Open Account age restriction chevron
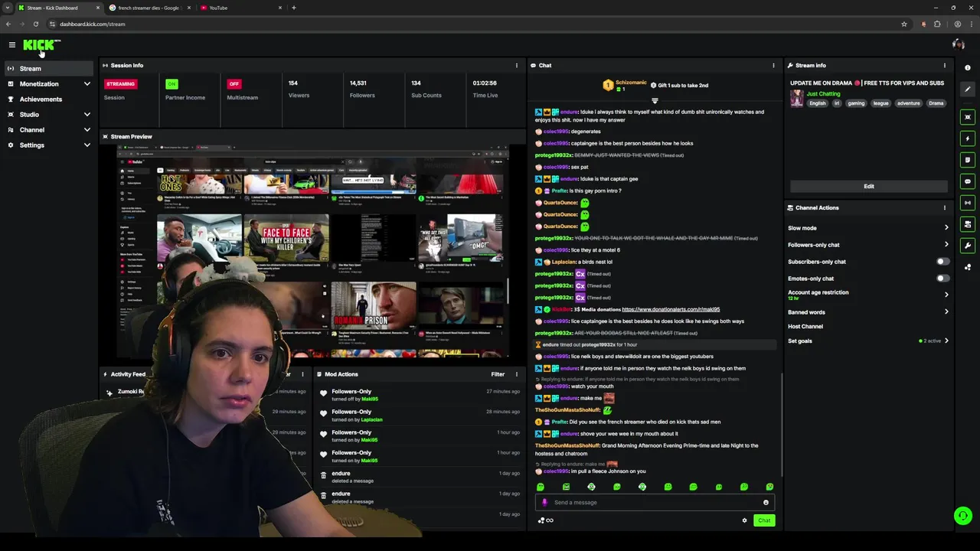Viewport: 980px width, 551px height. point(946,295)
